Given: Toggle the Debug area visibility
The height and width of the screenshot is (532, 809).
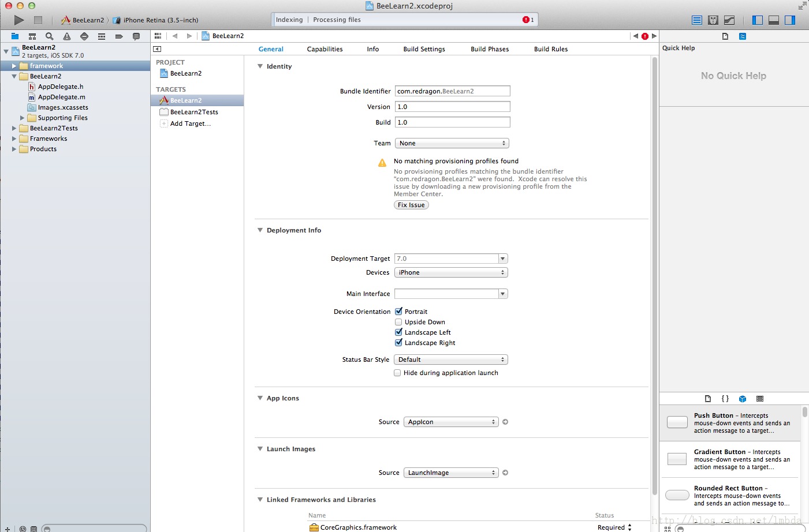Looking at the screenshot, I should click(x=774, y=20).
